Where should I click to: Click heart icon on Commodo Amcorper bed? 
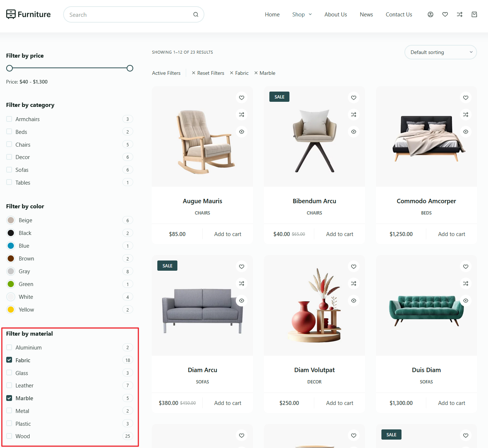465,97
